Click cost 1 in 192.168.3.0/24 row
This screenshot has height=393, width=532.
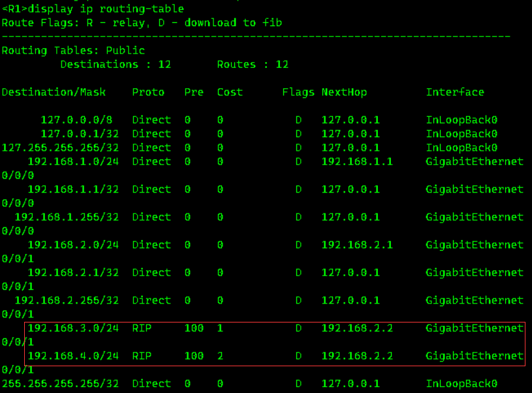coord(220,328)
